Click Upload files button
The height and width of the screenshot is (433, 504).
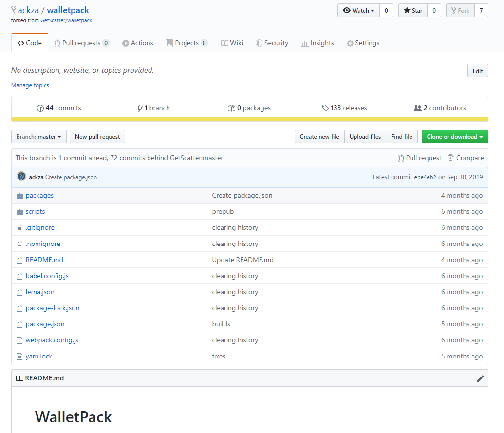click(x=365, y=136)
